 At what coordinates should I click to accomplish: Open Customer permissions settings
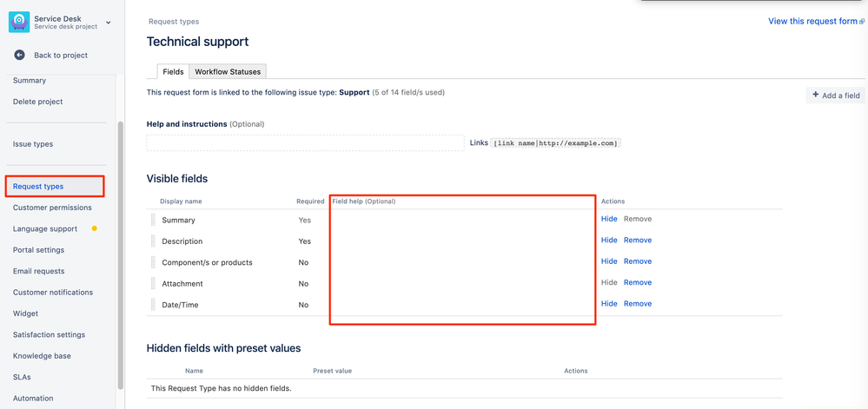tap(53, 208)
